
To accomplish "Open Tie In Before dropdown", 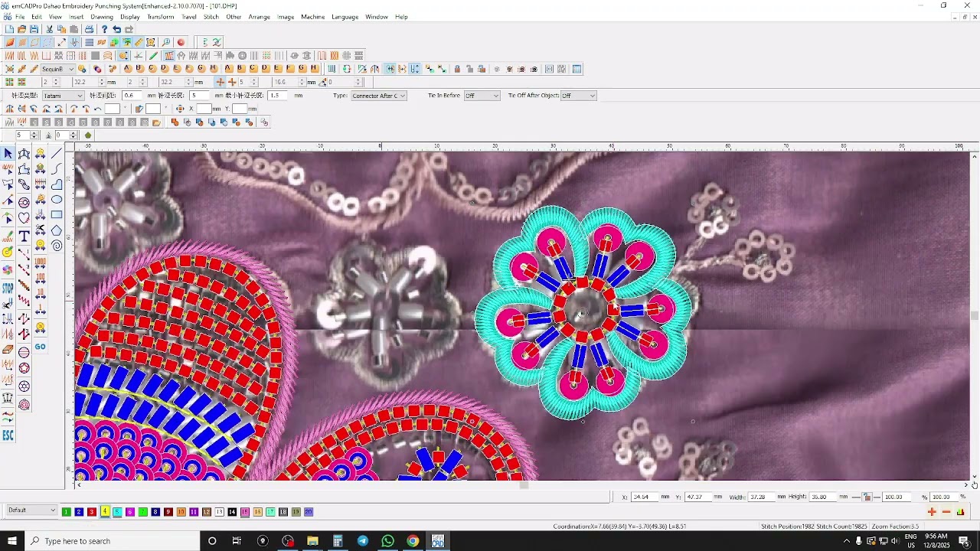I will click(482, 96).
